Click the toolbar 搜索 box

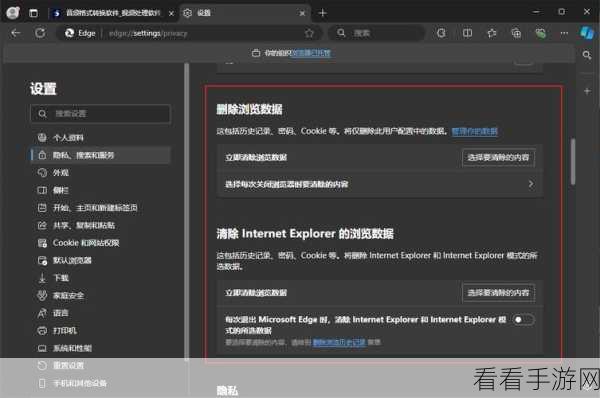(377, 33)
